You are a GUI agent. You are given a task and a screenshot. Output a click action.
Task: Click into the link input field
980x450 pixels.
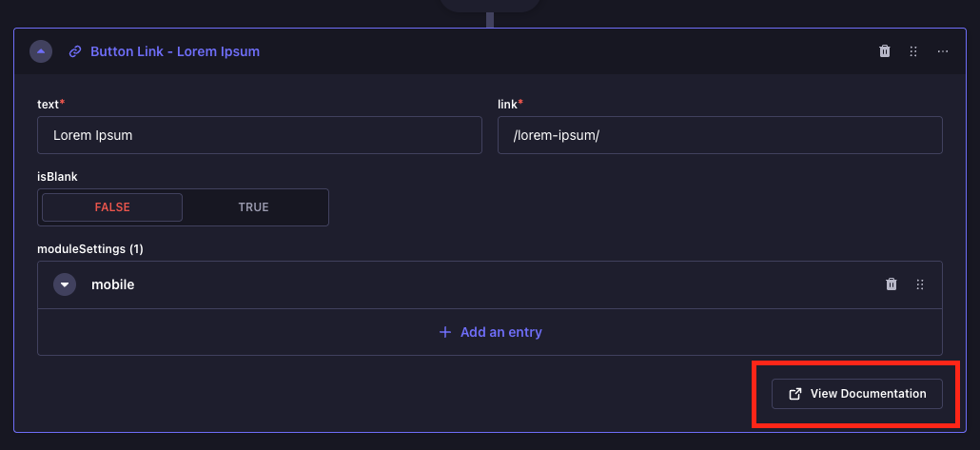(x=719, y=135)
